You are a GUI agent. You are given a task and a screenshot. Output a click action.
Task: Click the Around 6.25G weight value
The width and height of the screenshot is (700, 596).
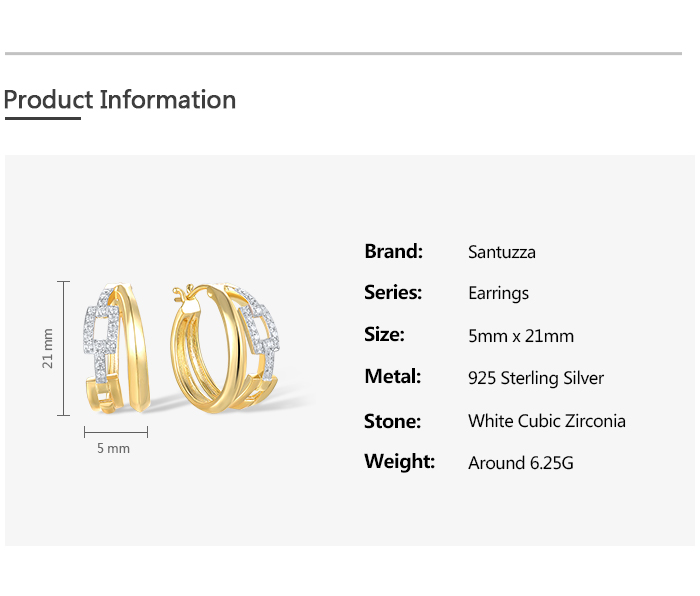click(x=520, y=463)
